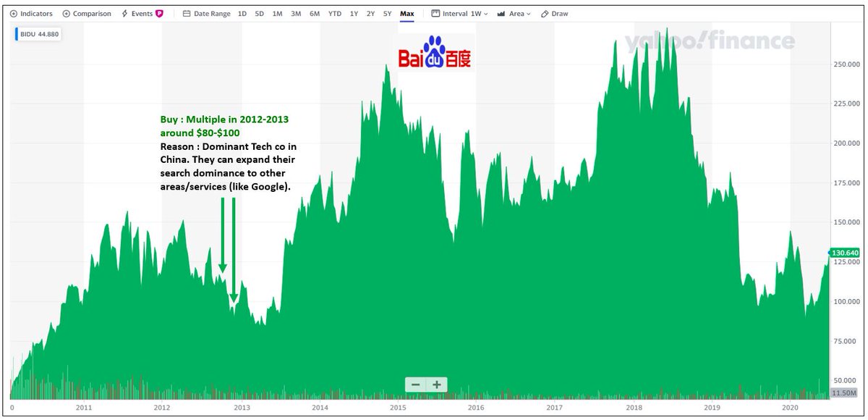Click the Interval candlestick icon
This screenshot has width=868, height=420.
[435, 14]
